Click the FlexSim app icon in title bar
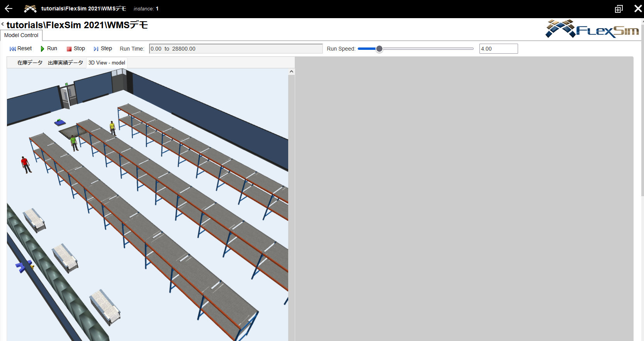644x341 pixels. 30,8
